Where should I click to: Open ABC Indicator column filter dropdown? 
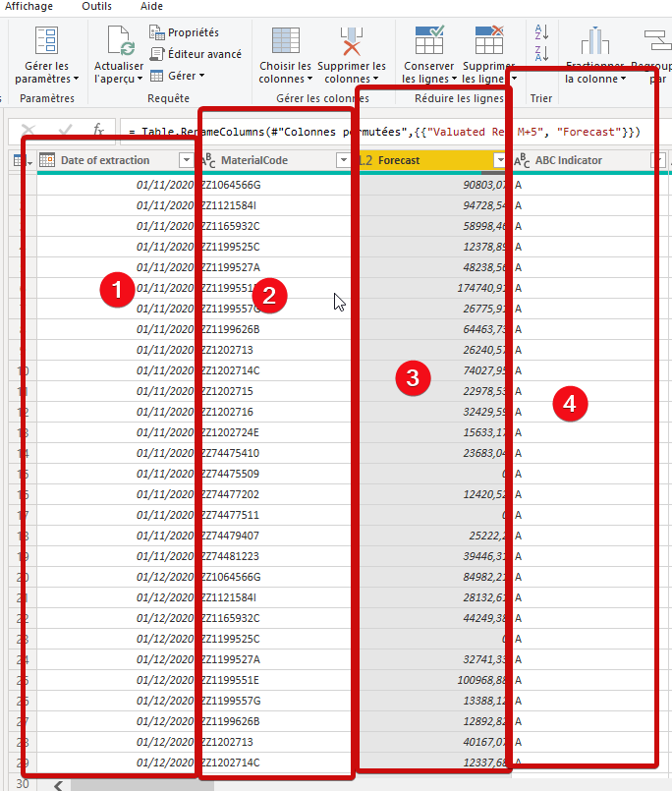pos(657,160)
